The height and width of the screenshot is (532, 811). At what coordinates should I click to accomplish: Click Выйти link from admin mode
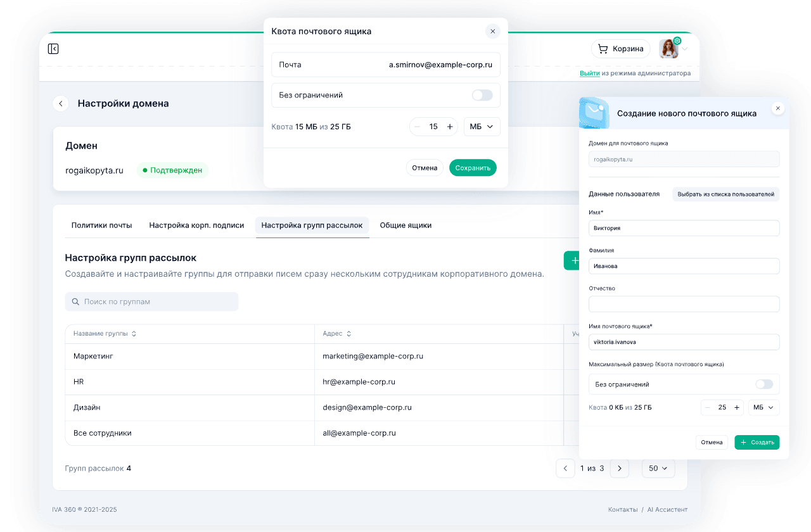(x=589, y=73)
